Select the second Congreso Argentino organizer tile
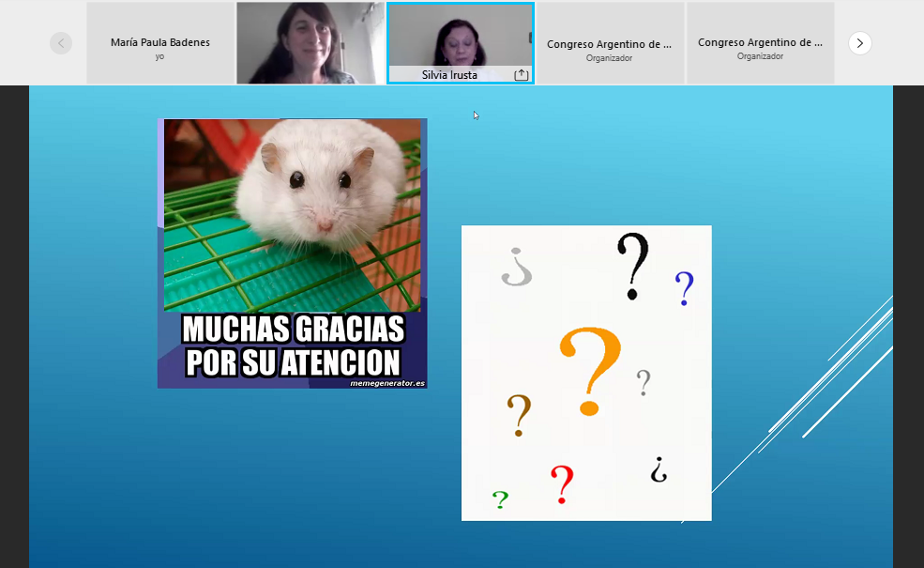 coord(760,43)
